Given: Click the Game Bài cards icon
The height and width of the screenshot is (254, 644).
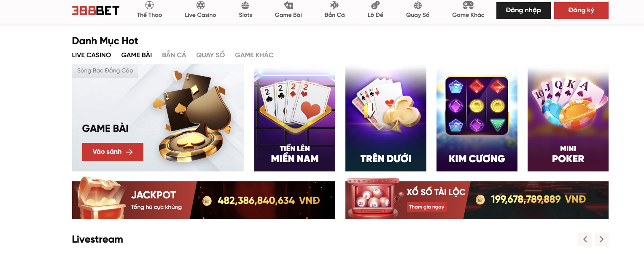Looking at the screenshot, I should [288, 5].
